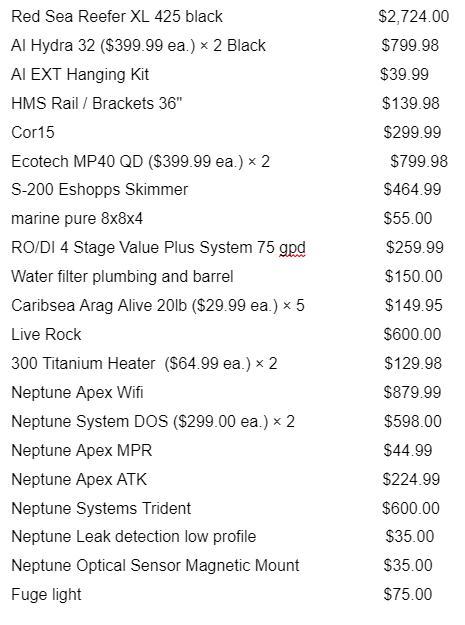Select the HMS Rail / Brackets 36" line
The height and width of the screenshot is (625, 465).
coord(96,104)
